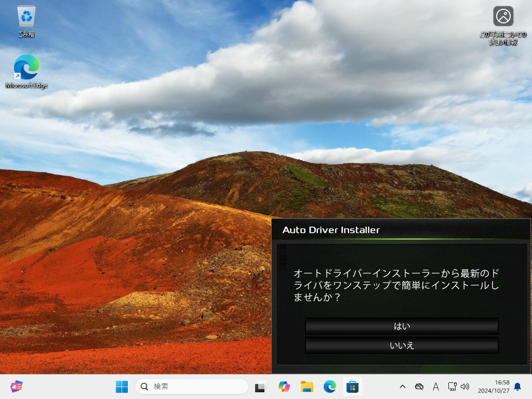The width and height of the screenshot is (532, 399).
Task: Expand hidden system tray icons chevron
Action: (x=402, y=387)
